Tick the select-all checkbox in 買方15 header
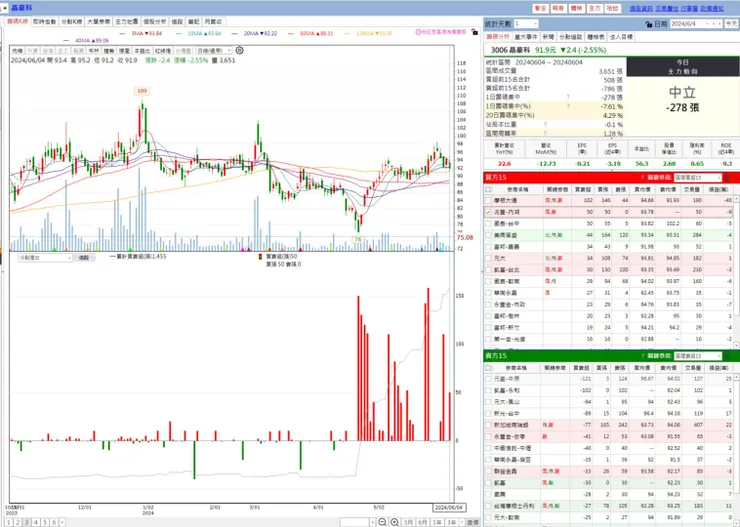740x527 pixels. click(x=488, y=189)
